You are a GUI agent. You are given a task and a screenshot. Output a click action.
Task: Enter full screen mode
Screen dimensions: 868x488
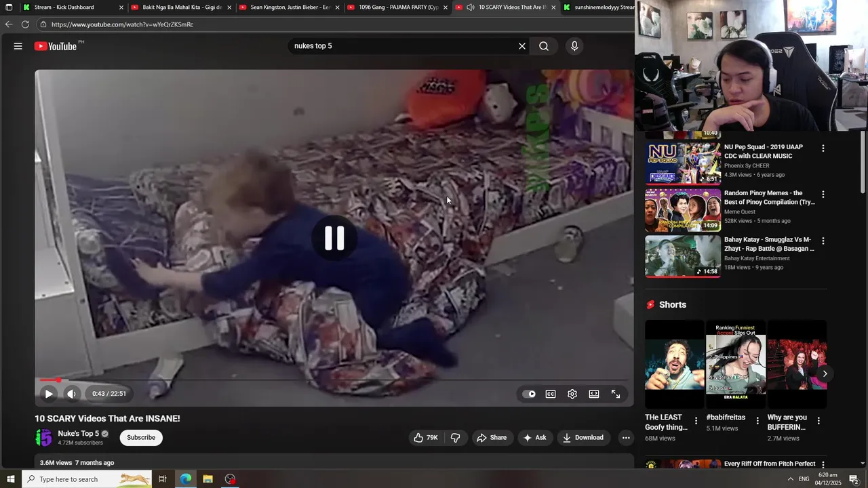click(616, 394)
